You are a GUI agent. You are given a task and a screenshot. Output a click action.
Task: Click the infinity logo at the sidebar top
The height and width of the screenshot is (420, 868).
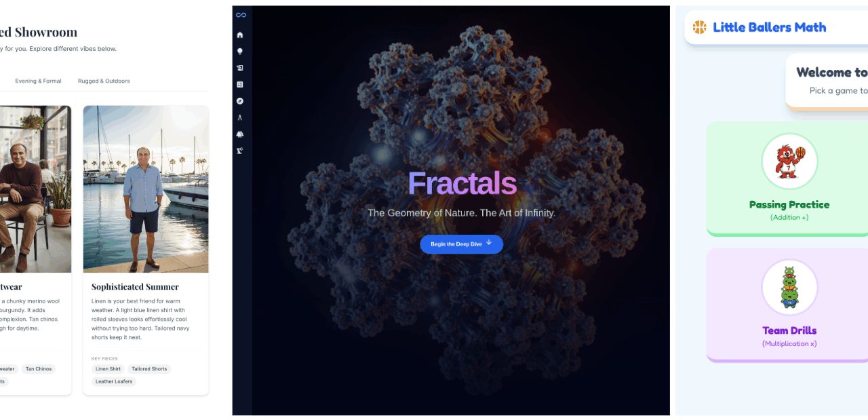tap(239, 14)
